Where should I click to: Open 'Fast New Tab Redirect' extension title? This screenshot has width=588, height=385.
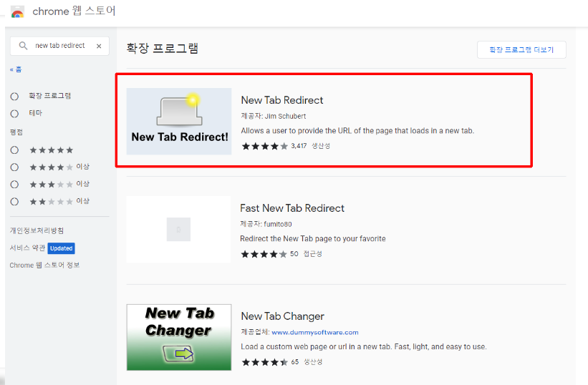tap(292, 208)
